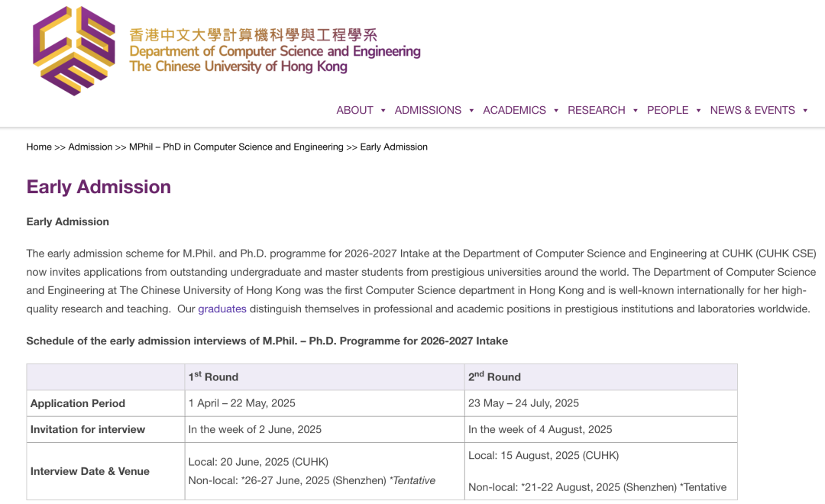Open the ACADEMICS menu
This screenshot has width=825, height=504.
(x=514, y=110)
